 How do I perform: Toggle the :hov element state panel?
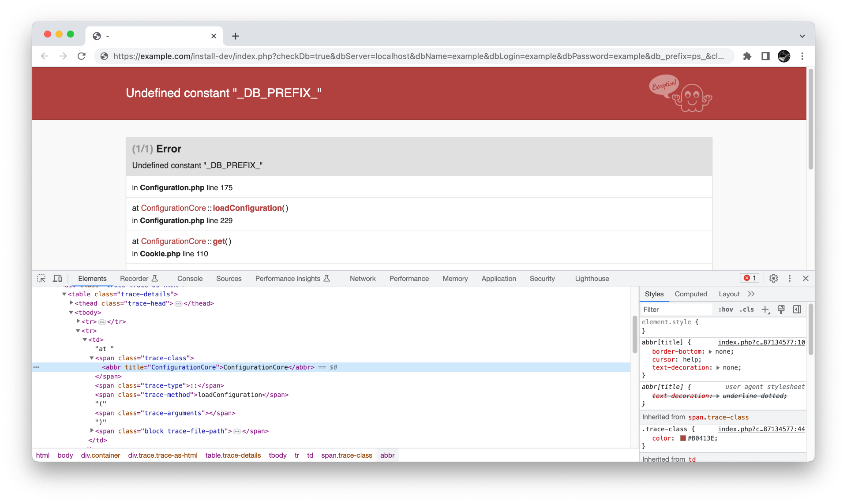pos(725,310)
